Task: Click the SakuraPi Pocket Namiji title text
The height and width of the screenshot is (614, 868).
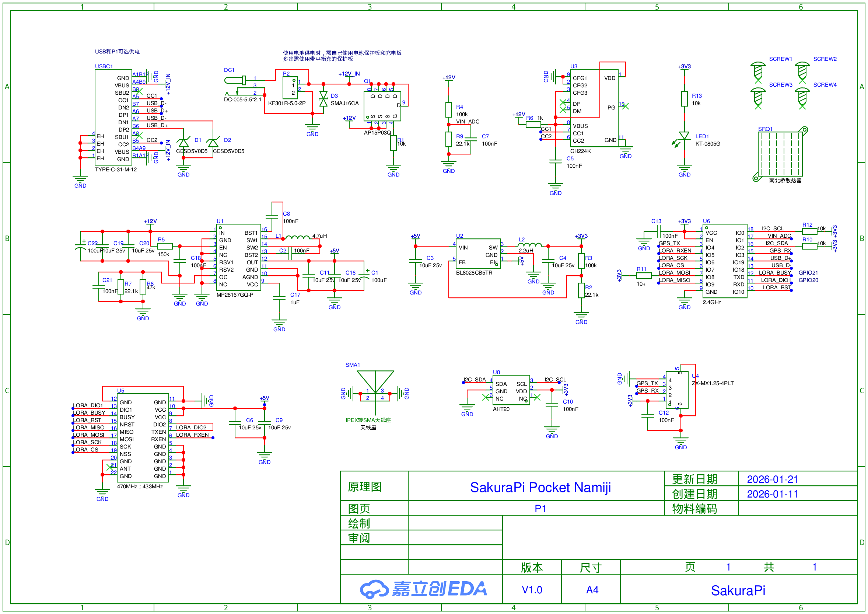Action: coord(540,487)
